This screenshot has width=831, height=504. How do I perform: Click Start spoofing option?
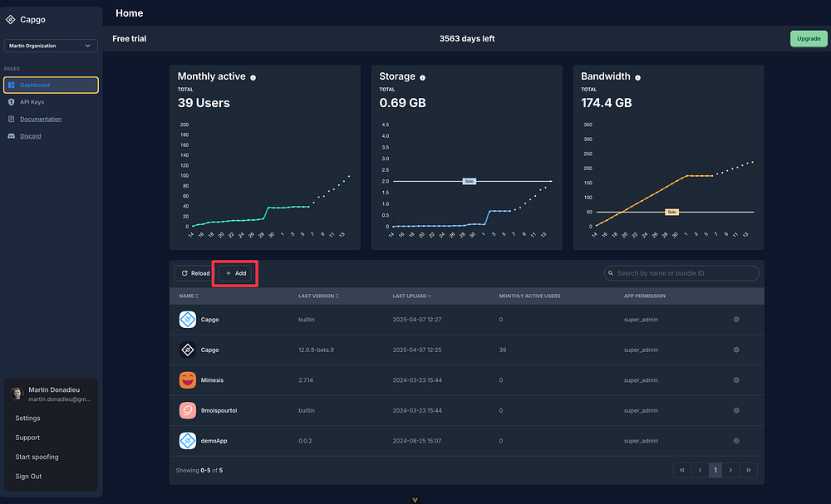tap(37, 457)
